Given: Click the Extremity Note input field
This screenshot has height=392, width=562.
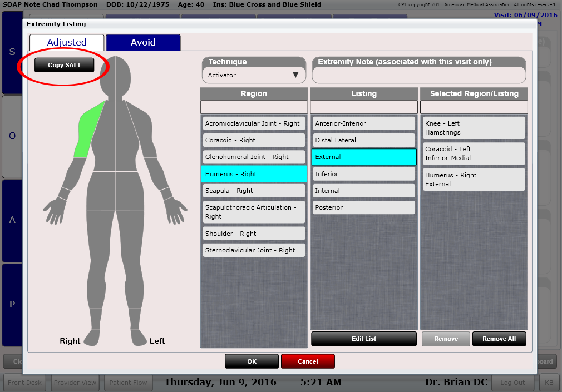Looking at the screenshot, I should 418,74.
